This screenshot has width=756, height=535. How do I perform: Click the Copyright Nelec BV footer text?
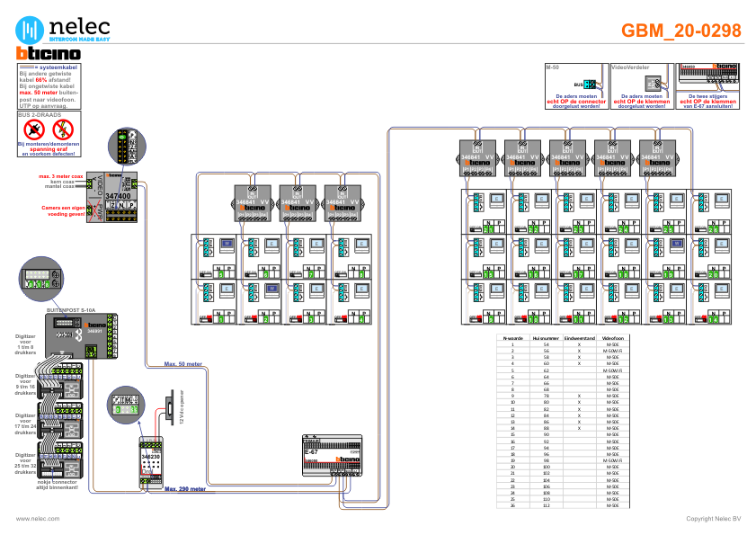(713, 519)
